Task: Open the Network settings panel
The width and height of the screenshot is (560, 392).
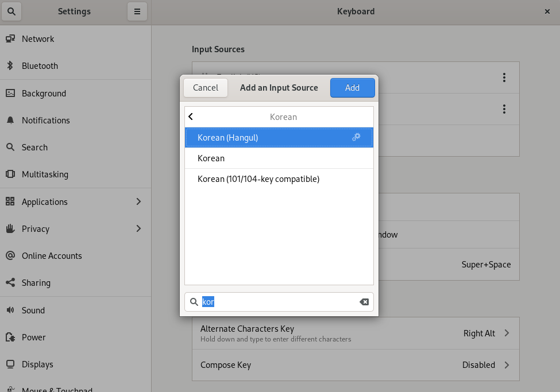Action: pos(38,39)
